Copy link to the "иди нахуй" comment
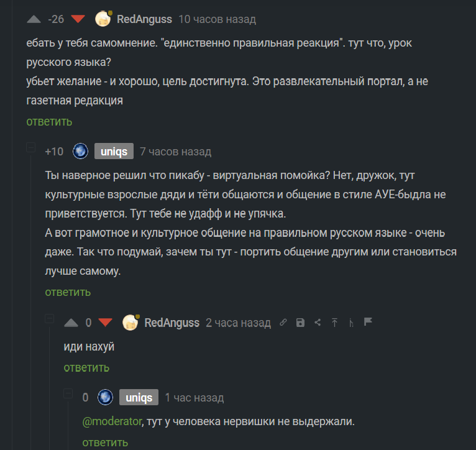The image size is (476, 450). coord(283,323)
